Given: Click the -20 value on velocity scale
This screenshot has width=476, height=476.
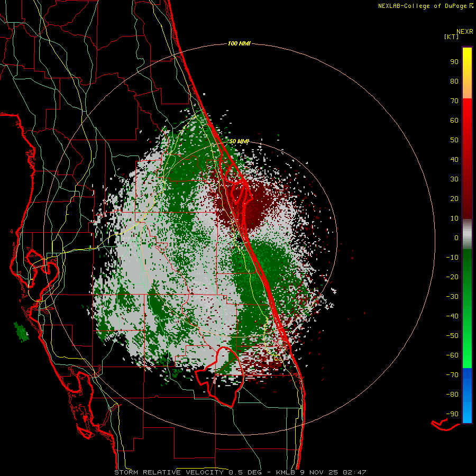Looking at the screenshot, I should click(452, 277).
